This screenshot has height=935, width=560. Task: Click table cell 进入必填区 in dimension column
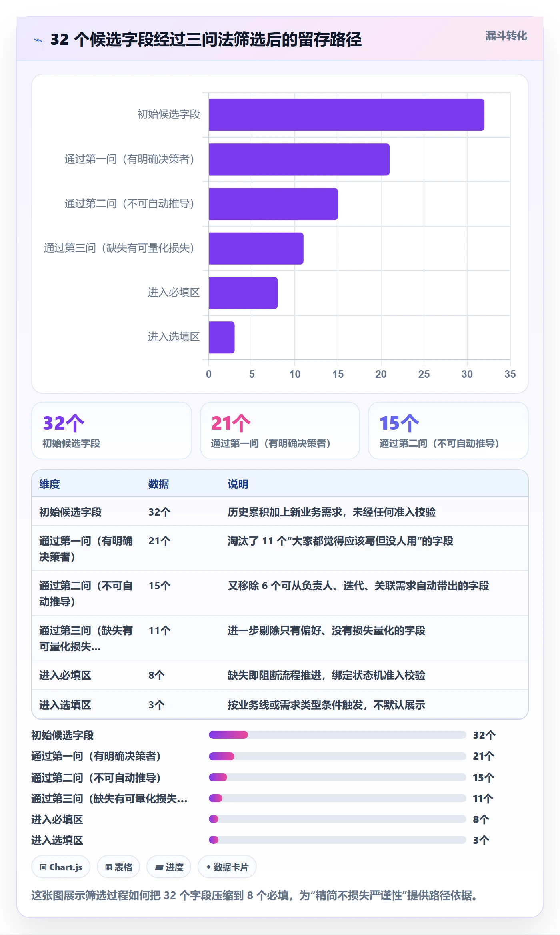(65, 675)
